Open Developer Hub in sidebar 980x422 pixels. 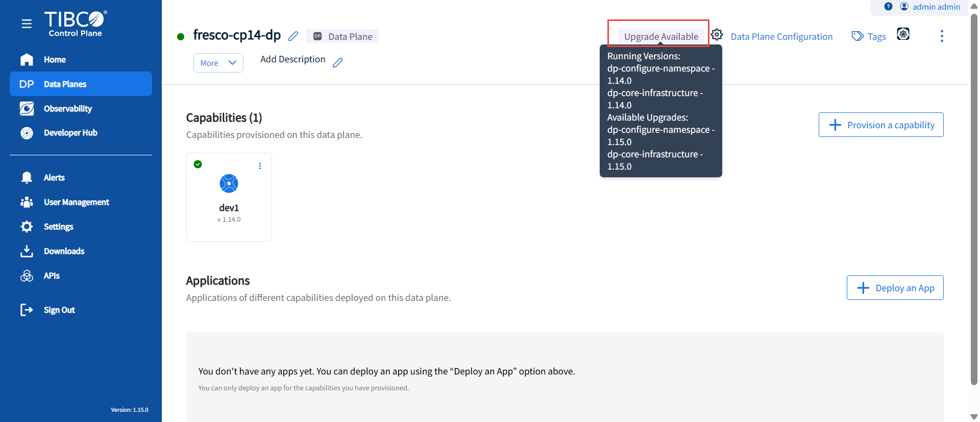pos(81,133)
